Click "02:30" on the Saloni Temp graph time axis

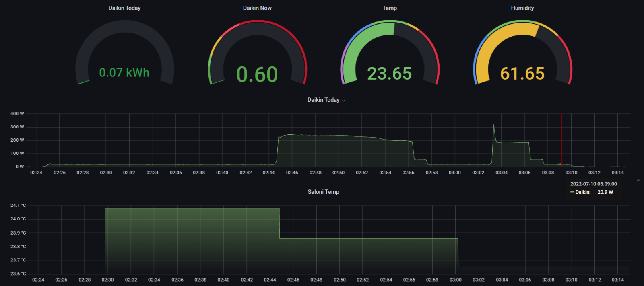107,280
